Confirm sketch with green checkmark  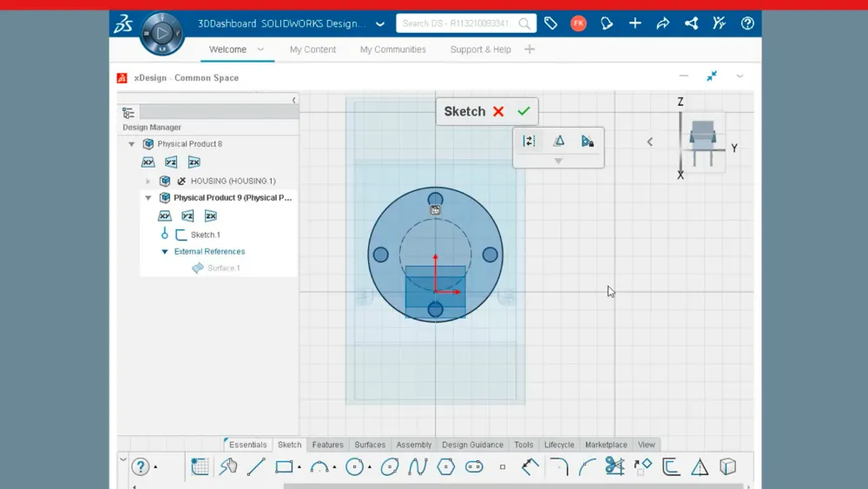pos(523,111)
